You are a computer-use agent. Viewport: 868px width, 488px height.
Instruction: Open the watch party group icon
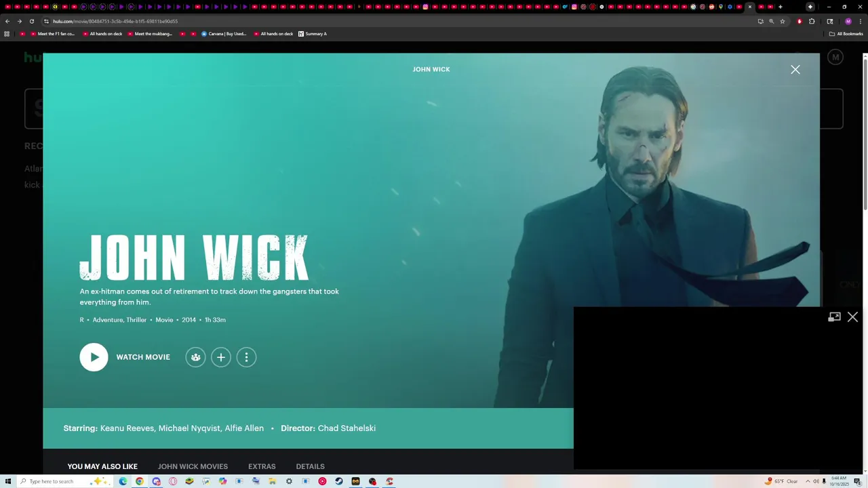(x=195, y=357)
